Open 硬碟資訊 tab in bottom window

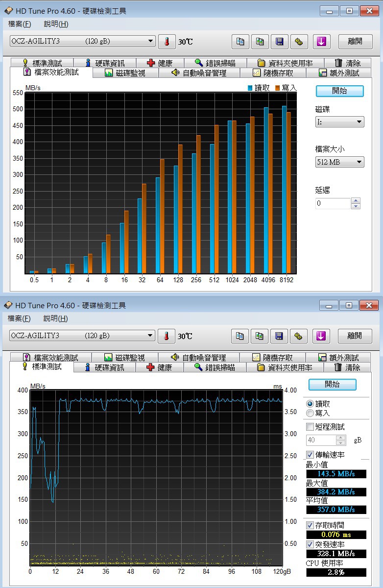pyautogui.click(x=105, y=367)
